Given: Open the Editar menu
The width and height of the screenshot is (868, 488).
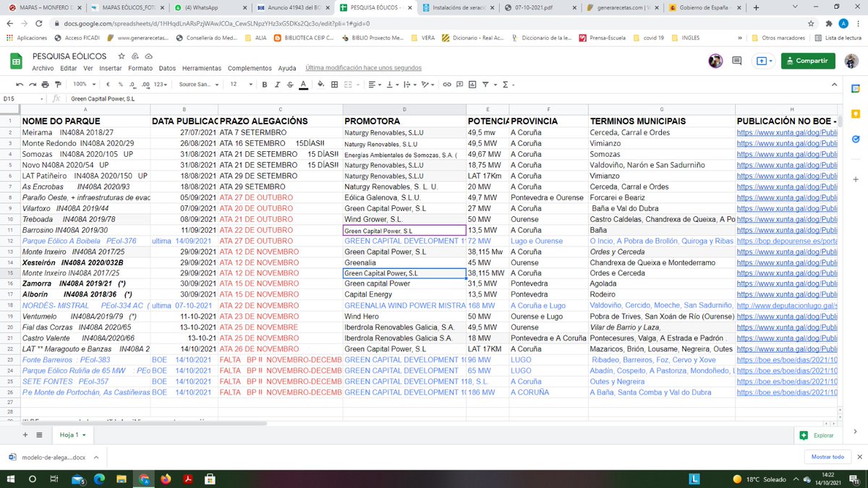Looking at the screenshot, I should [69, 68].
